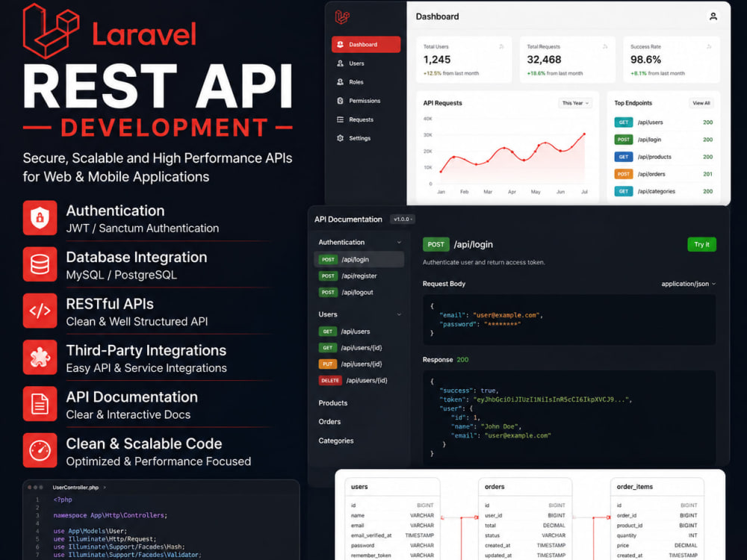Click the Third-Party Integrations puzzle icon
This screenshot has width=747, height=560.
pos(40,357)
